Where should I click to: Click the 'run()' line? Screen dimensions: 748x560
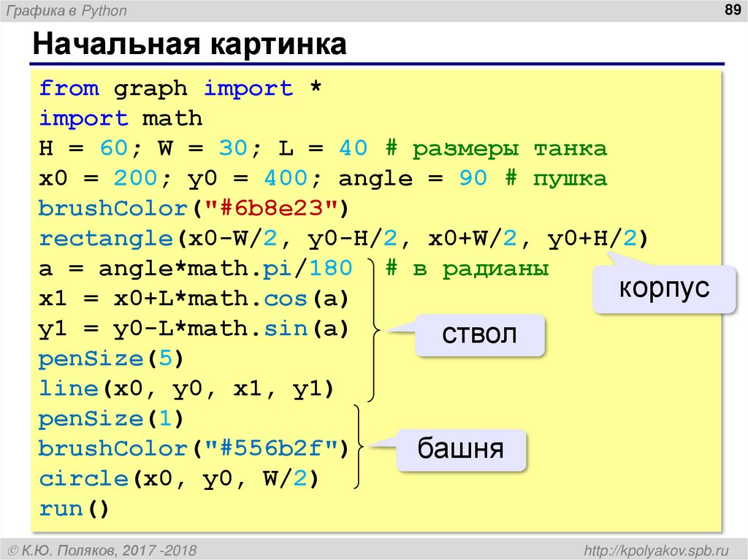pyautogui.click(x=74, y=508)
